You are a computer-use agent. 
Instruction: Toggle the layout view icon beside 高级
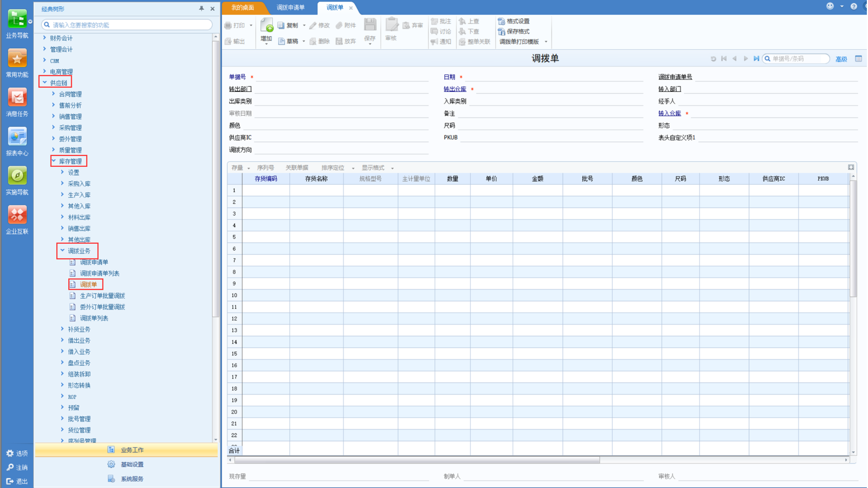coord(858,58)
